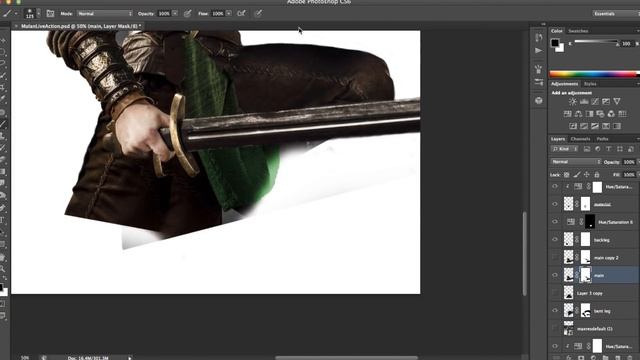Enable airbrush mode next to Flow
Screen dimensions: 640x360
click(242, 13)
